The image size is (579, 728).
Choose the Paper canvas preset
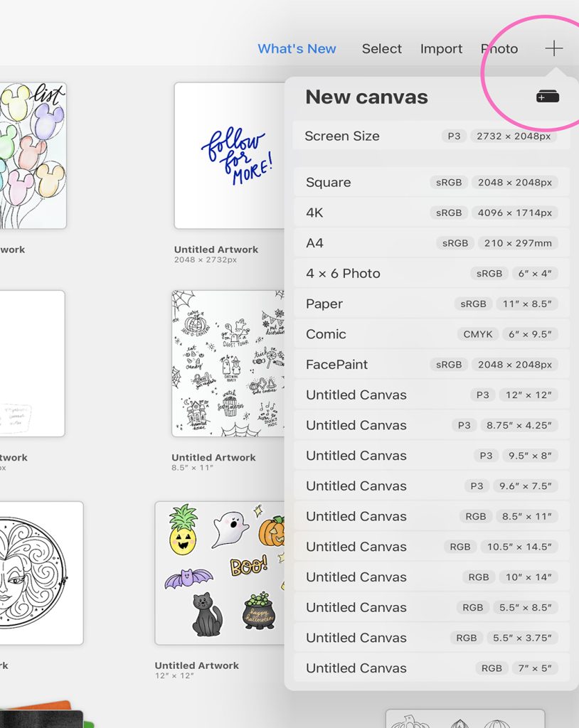pyautogui.click(x=431, y=304)
